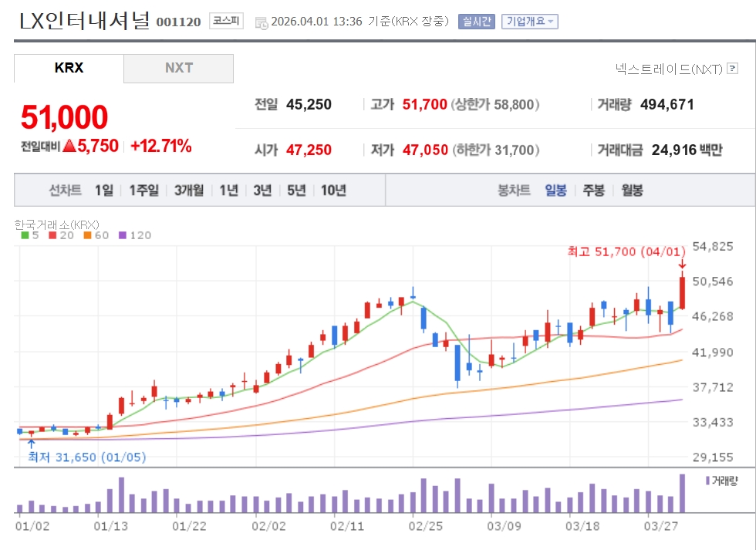Click the 41,990 price axis label
The width and height of the screenshot is (756, 550).
(713, 353)
